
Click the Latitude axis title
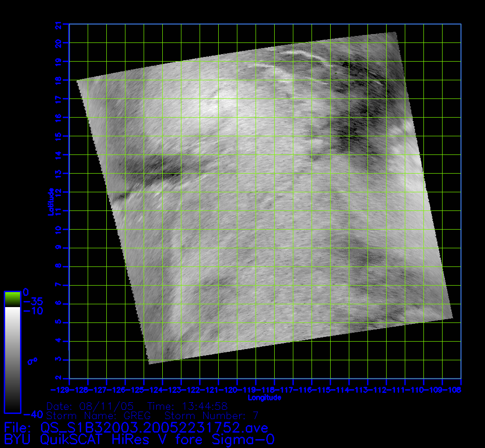[50, 201]
